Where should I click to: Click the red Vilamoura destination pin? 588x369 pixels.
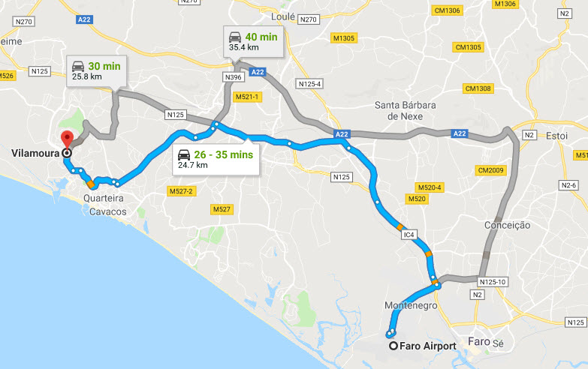coord(67,139)
